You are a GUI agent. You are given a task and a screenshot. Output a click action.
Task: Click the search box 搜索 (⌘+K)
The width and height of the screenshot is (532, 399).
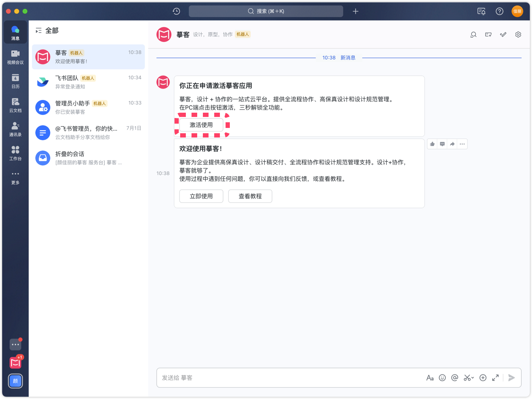266,11
